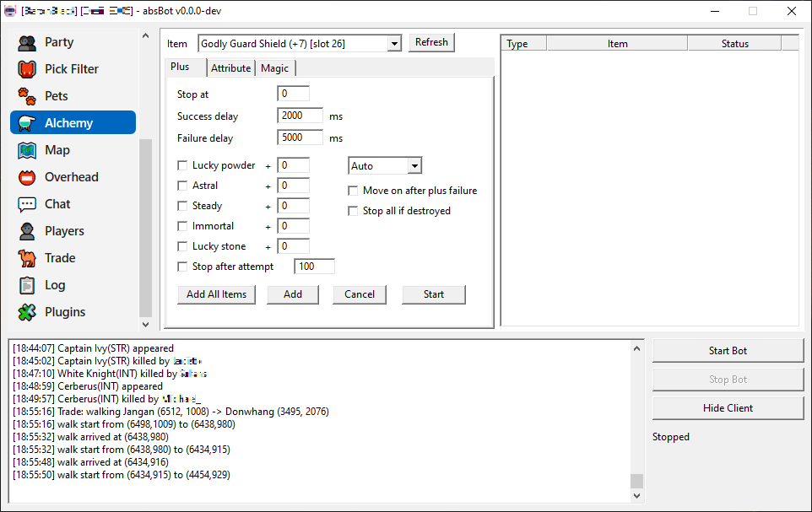Click the log panel scroll up arrow
812x512 pixels.
pos(637,349)
